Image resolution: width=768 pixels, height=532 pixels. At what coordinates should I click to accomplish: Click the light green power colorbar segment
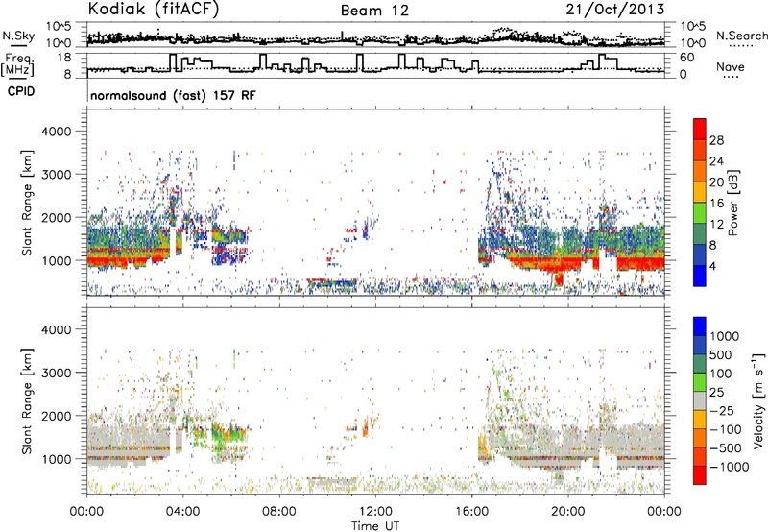coord(700,213)
